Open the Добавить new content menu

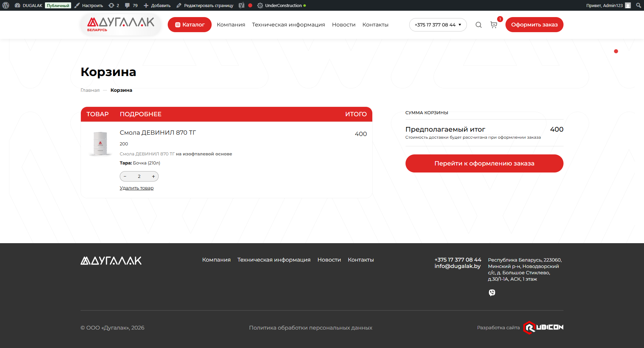(x=157, y=5)
